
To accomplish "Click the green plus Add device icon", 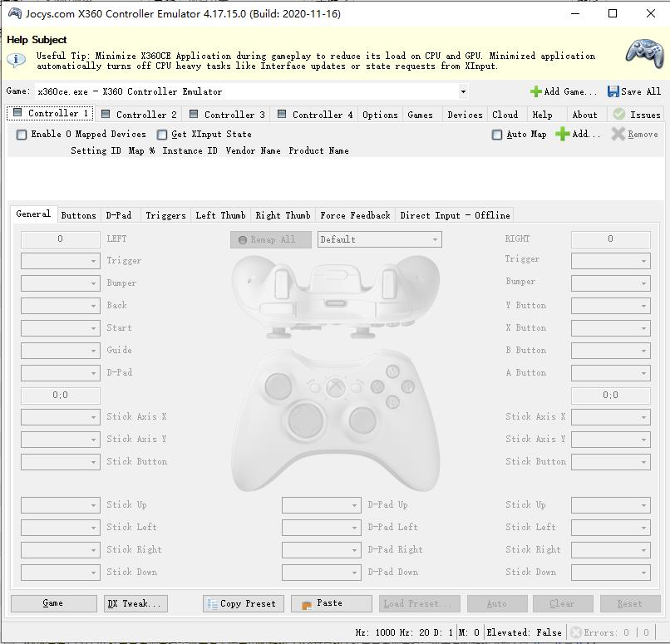I will pyautogui.click(x=562, y=134).
